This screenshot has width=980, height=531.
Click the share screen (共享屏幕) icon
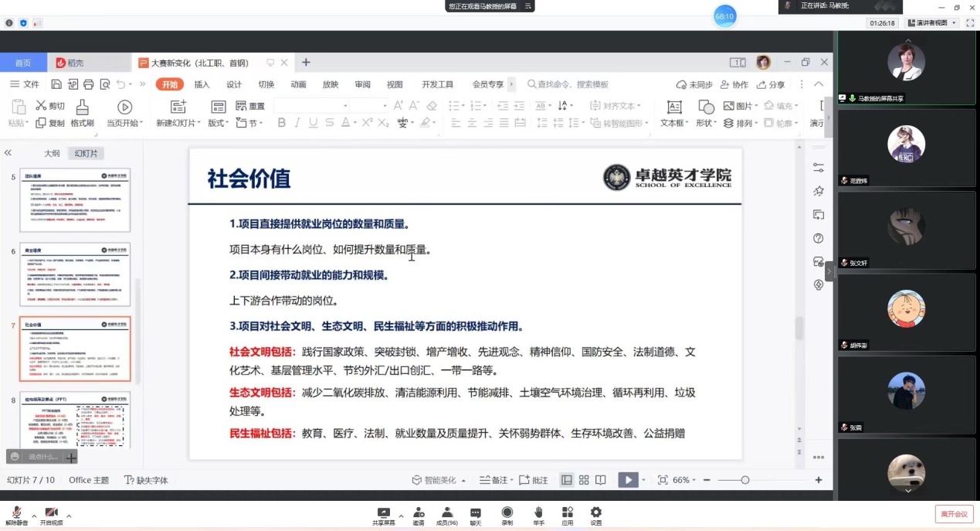click(x=383, y=512)
